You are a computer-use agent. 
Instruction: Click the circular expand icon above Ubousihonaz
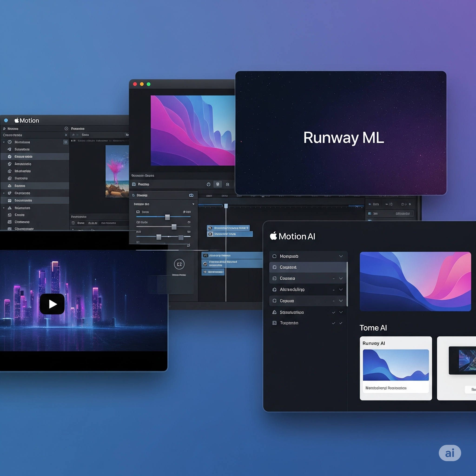click(179, 264)
